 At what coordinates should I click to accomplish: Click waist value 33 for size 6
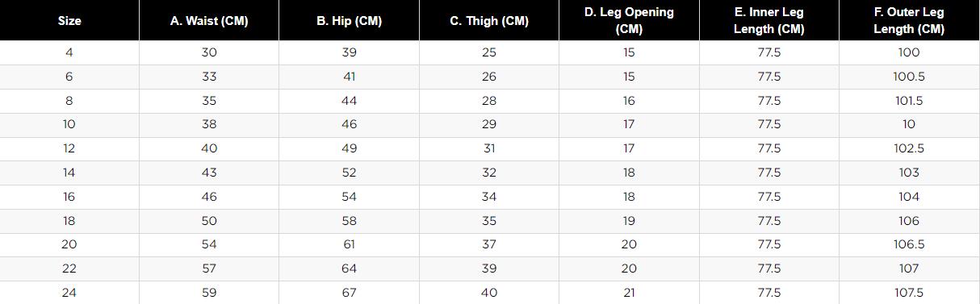point(209,77)
